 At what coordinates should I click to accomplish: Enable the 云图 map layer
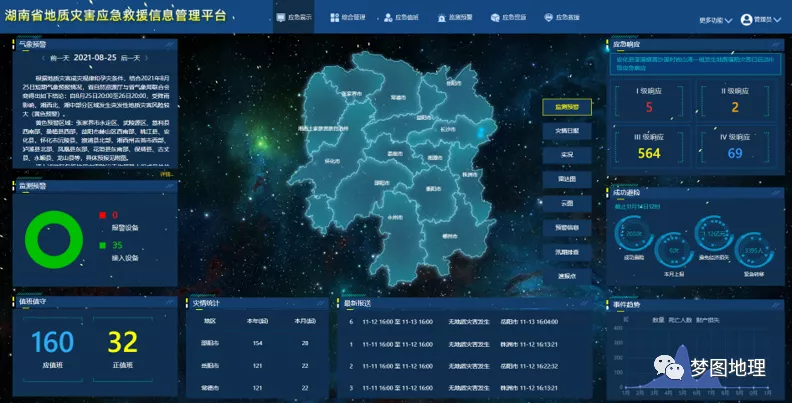pyautogui.click(x=567, y=203)
